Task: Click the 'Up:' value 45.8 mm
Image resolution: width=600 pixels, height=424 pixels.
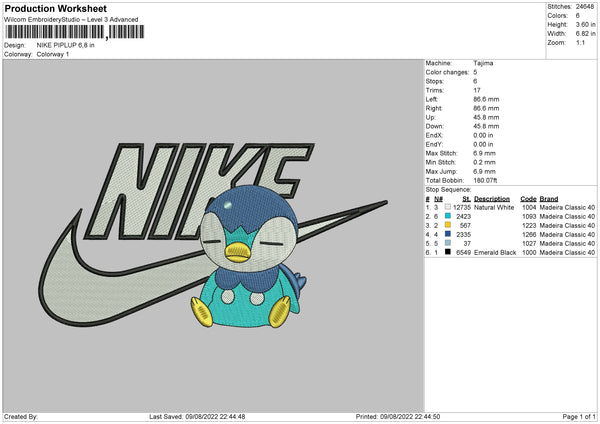Action: 486,117
